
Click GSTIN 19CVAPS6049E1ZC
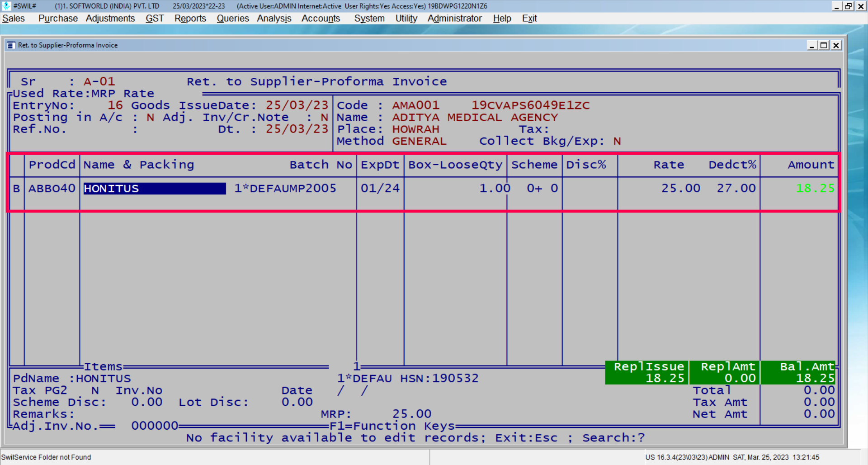530,105
